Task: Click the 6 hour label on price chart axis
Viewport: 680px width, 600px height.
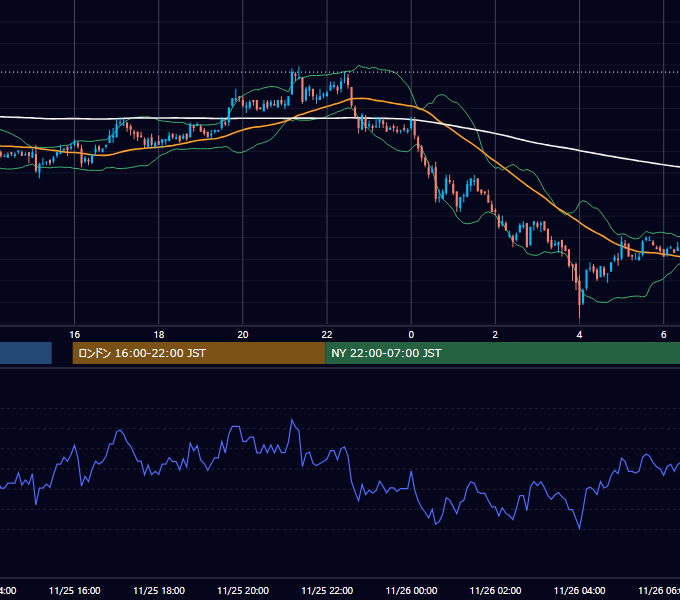Action: pyautogui.click(x=664, y=335)
